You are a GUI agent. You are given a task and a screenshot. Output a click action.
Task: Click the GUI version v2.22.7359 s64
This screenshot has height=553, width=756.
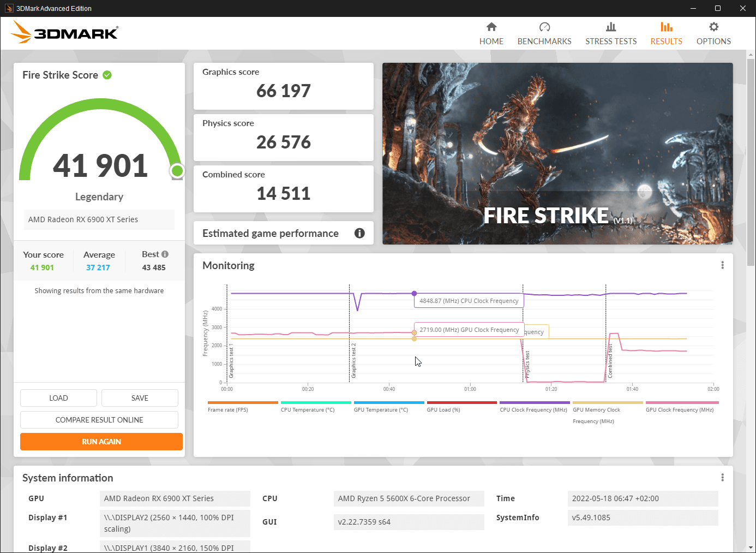pyautogui.click(x=409, y=522)
